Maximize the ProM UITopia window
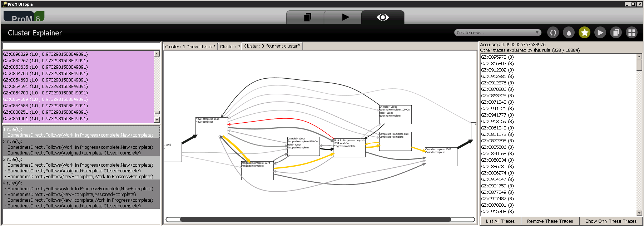 point(633,4)
